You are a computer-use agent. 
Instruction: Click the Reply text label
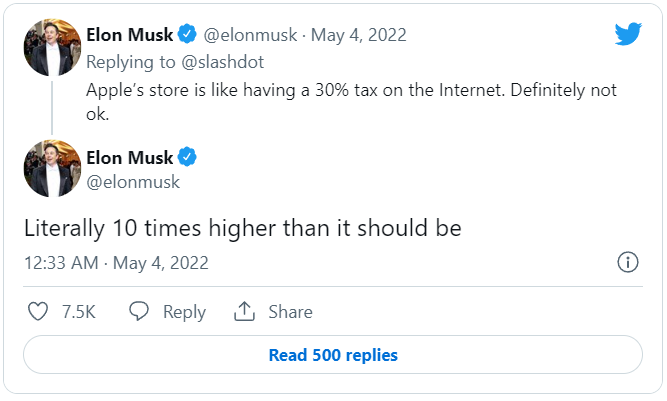(x=184, y=312)
